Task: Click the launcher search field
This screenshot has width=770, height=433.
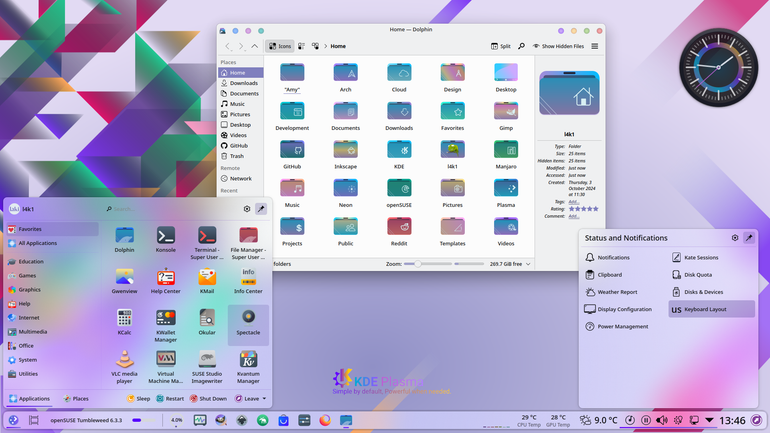Action: pyautogui.click(x=172, y=209)
